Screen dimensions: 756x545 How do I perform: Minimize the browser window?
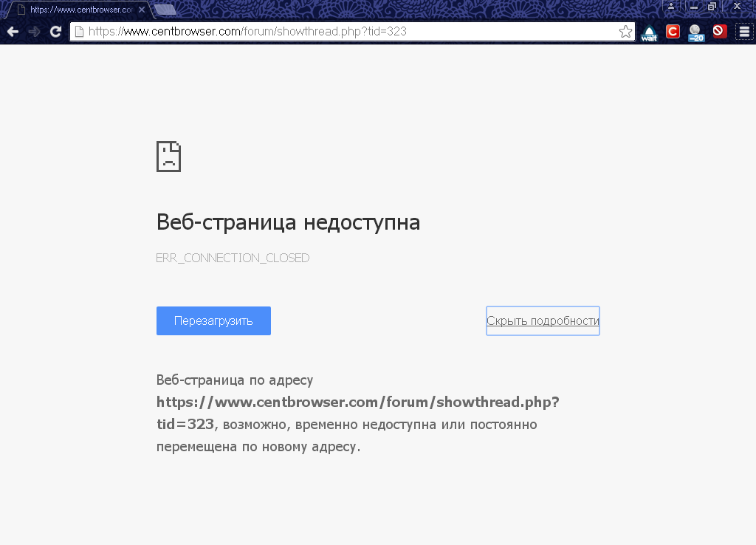[694, 6]
